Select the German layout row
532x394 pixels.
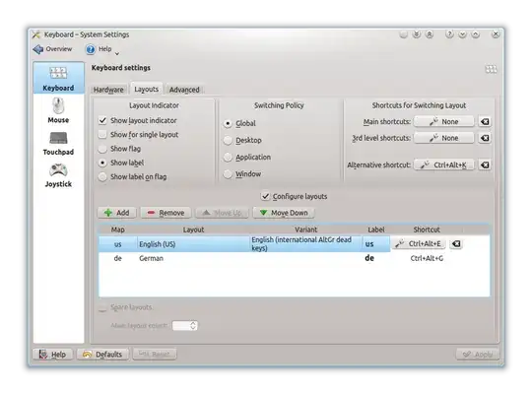(294, 258)
